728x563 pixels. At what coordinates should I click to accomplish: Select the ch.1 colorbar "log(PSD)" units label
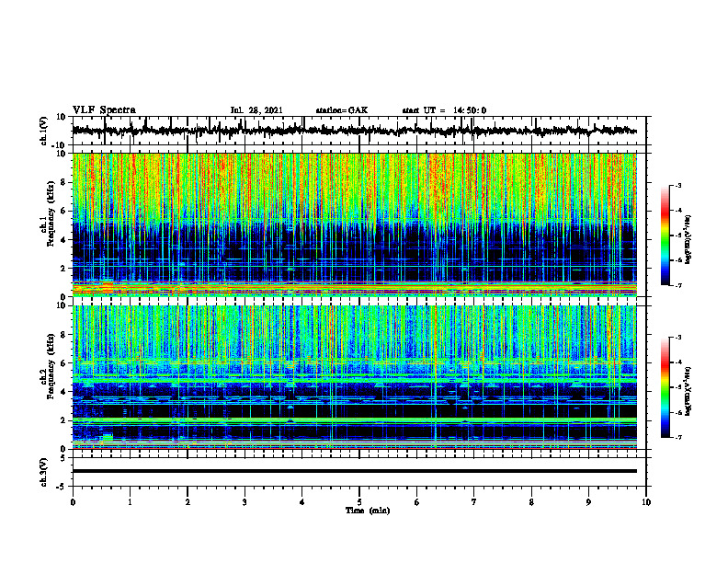[688, 240]
